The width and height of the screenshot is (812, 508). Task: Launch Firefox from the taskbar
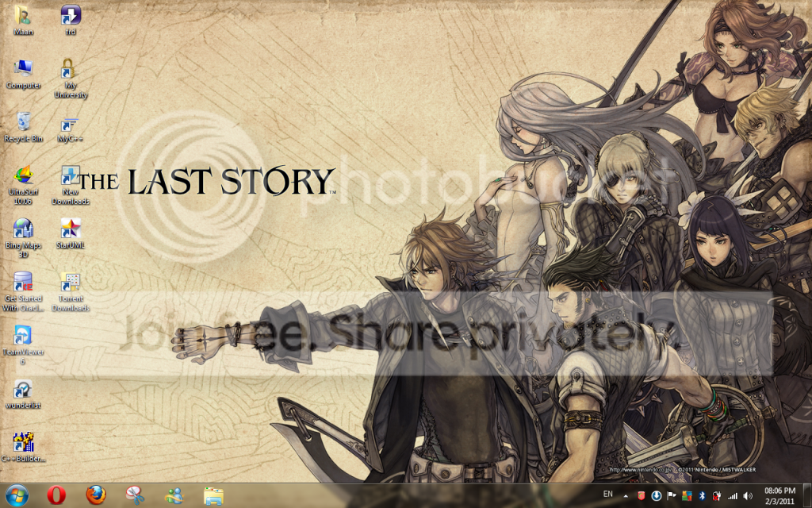tap(96, 495)
